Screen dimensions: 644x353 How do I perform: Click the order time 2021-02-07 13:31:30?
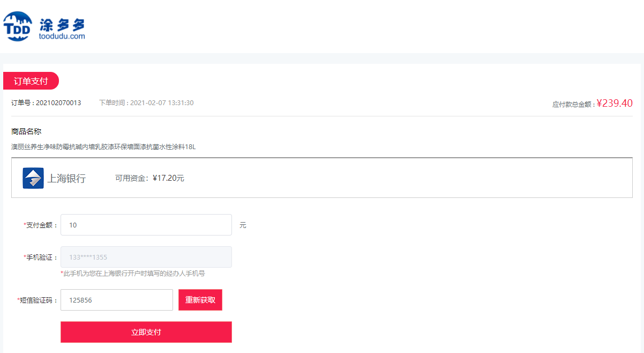click(162, 103)
